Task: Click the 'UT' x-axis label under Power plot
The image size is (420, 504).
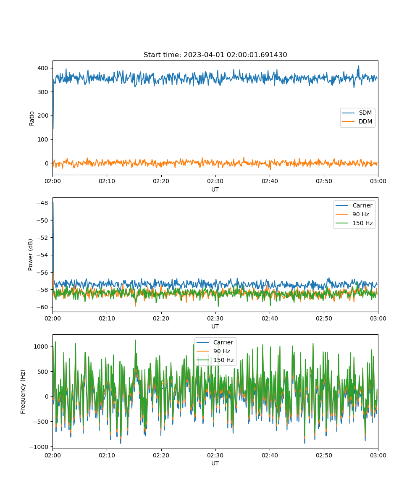Action: 215,326
